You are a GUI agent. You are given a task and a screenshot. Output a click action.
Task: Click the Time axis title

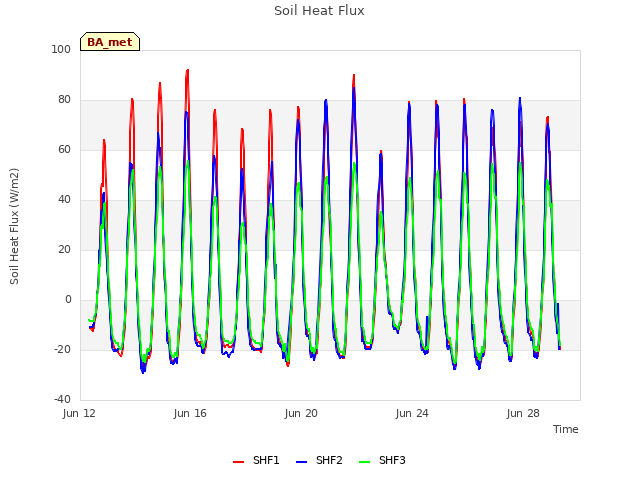566,429
